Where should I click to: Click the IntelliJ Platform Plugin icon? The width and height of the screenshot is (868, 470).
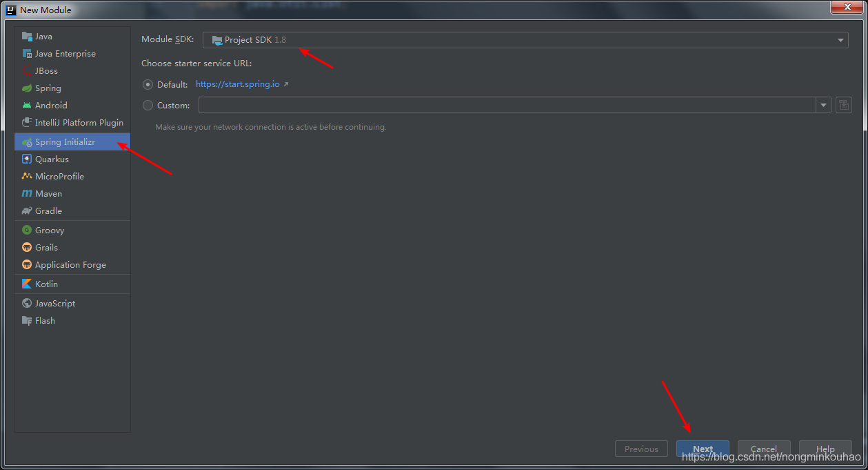27,123
